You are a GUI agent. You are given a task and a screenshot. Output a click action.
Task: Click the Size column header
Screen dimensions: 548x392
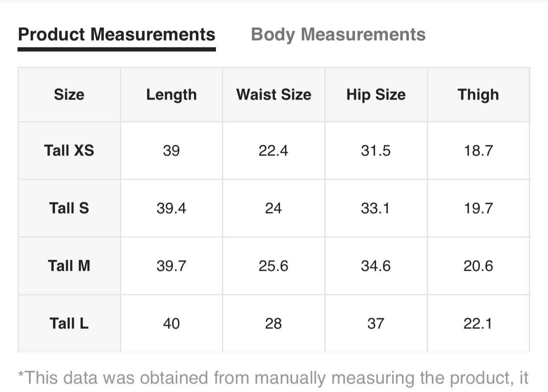tap(69, 94)
